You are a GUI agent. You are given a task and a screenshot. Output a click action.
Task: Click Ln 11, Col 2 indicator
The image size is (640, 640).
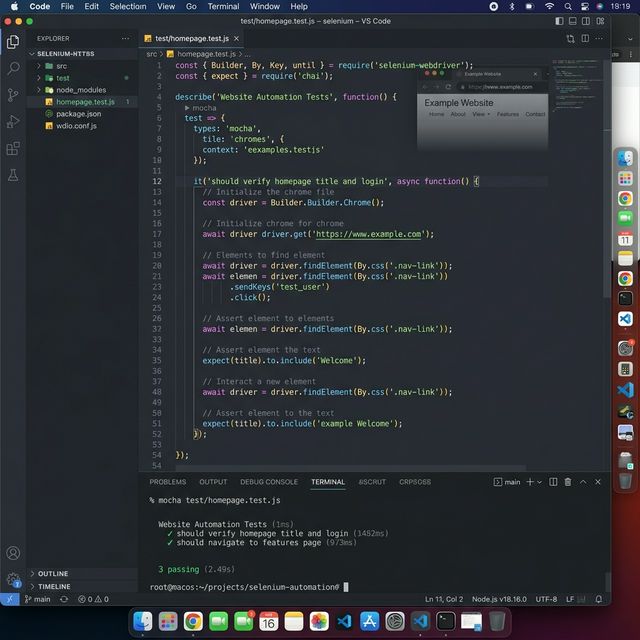point(444,599)
